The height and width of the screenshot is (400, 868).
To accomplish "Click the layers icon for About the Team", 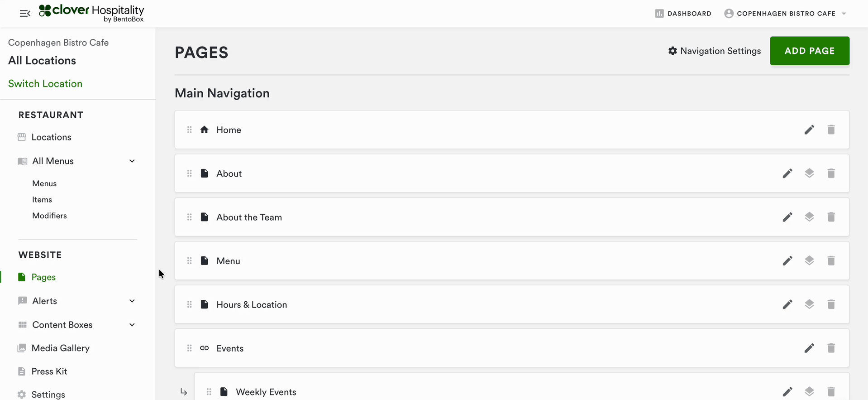I will [809, 217].
